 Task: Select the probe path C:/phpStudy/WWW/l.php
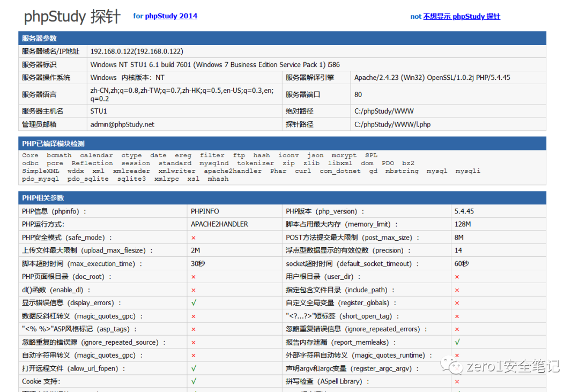pos(392,124)
